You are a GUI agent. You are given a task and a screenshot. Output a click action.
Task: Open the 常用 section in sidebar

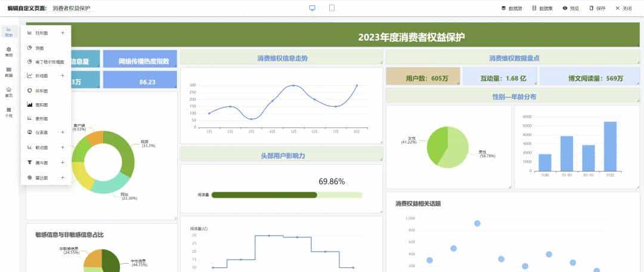[8, 52]
